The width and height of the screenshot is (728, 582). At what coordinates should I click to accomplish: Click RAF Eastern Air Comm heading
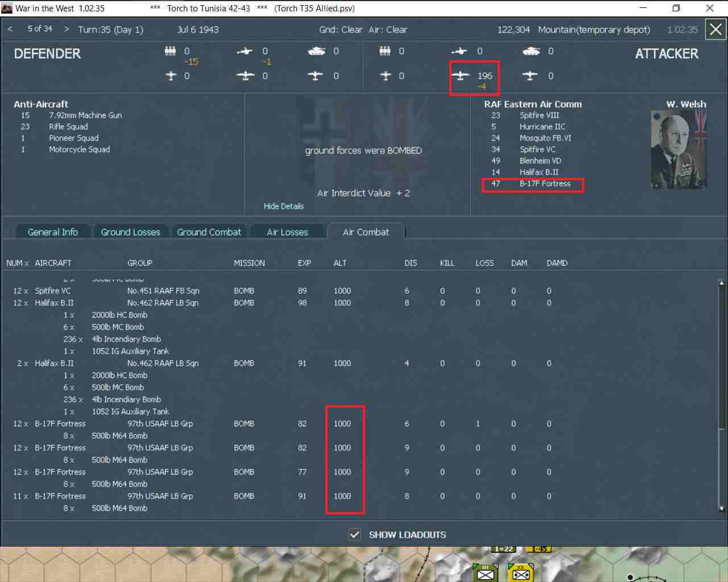pos(533,104)
